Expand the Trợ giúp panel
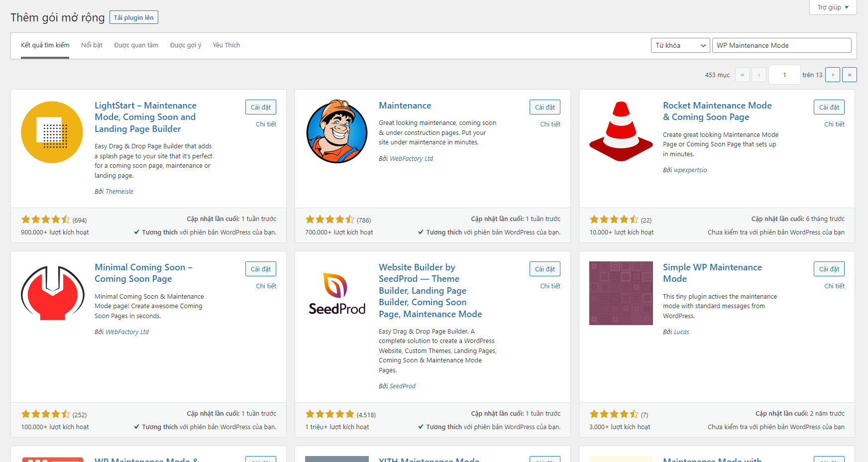868x462 pixels. coord(833,7)
